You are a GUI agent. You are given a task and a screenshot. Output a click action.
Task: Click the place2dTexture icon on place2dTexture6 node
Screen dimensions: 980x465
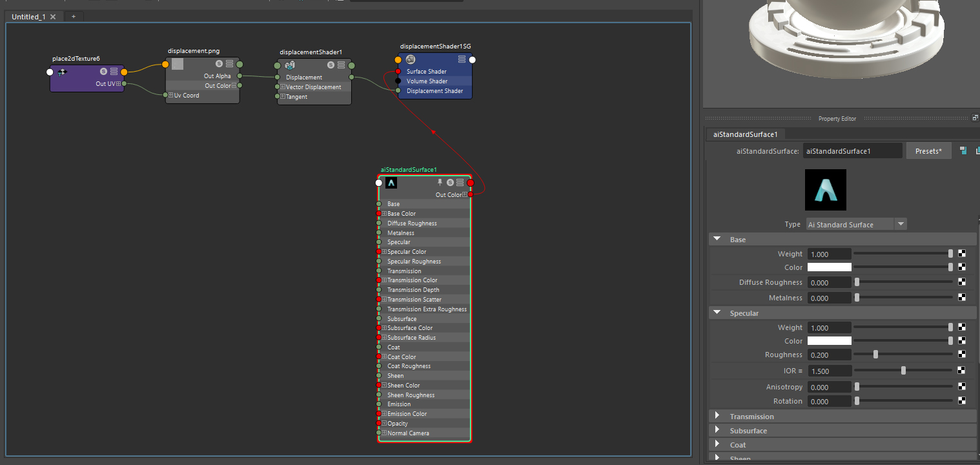pos(63,72)
